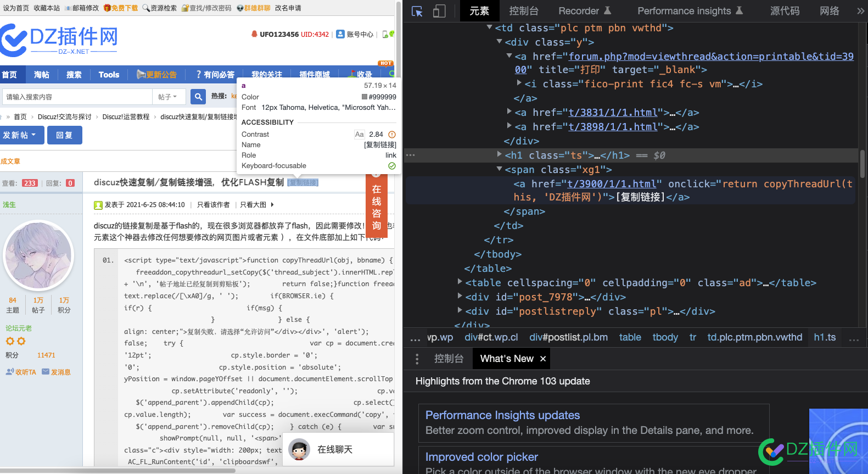Activate the DevTools inspect element picker icon
Image resolution: width=868 pixels, height=474 pixels.
pos(417,11)
